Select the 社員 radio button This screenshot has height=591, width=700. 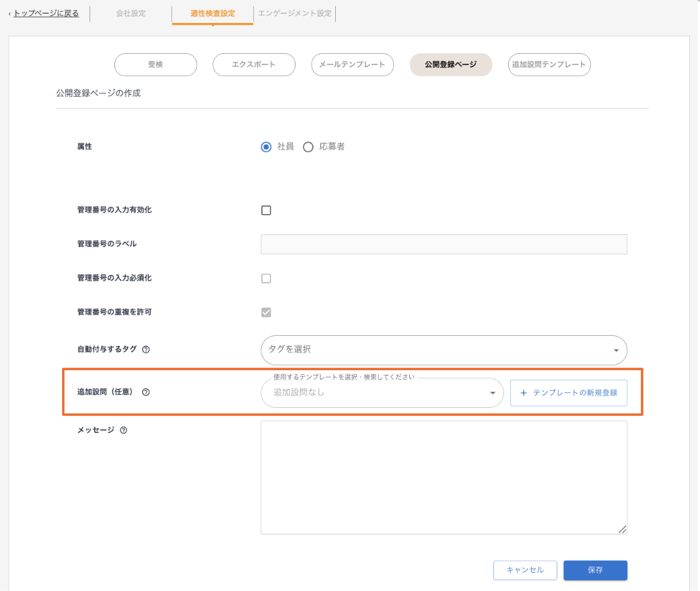click(266, 147)
